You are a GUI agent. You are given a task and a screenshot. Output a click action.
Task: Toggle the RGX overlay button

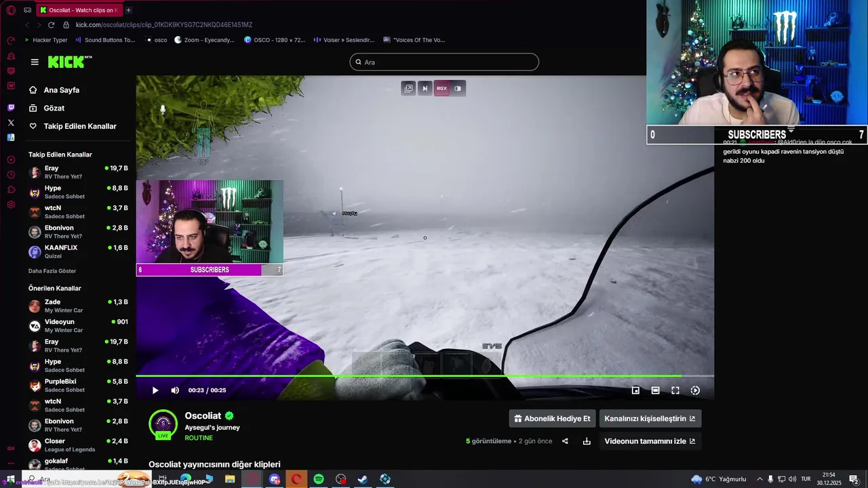[441, 88]
